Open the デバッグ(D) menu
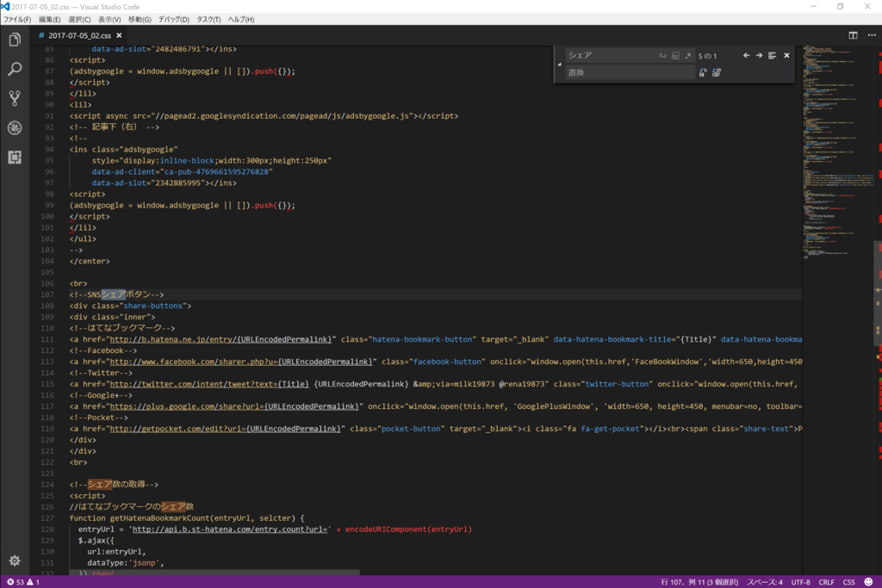Viewport: 882px width, 588px height. coord(174,19)
